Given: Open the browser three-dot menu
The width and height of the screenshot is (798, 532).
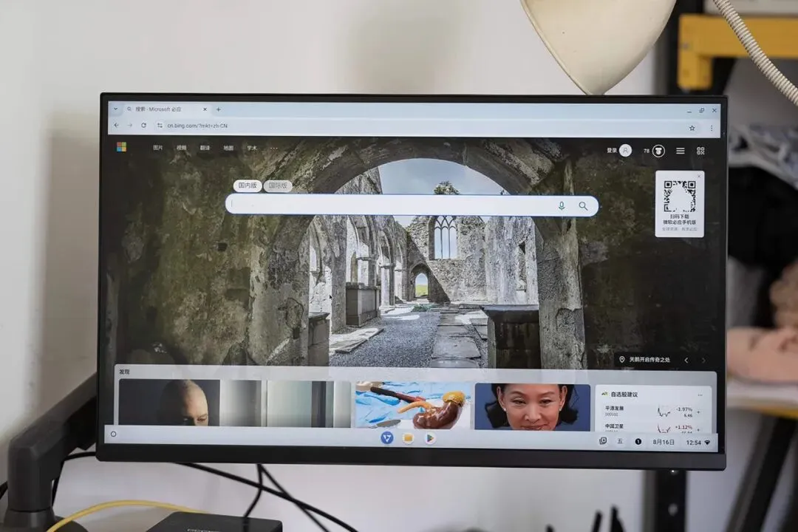Looking at the screenshot, I should point(712,129).
